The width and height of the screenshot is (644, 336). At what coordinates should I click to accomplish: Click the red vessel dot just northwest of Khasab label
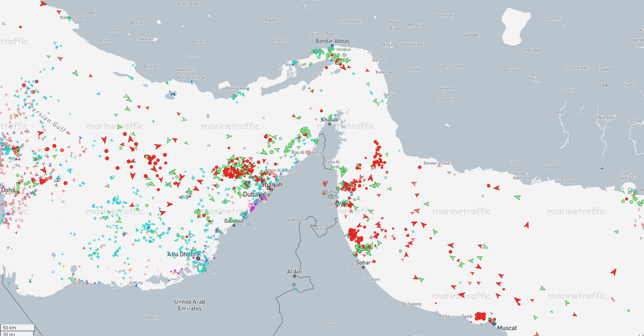(x=322, y=111)
